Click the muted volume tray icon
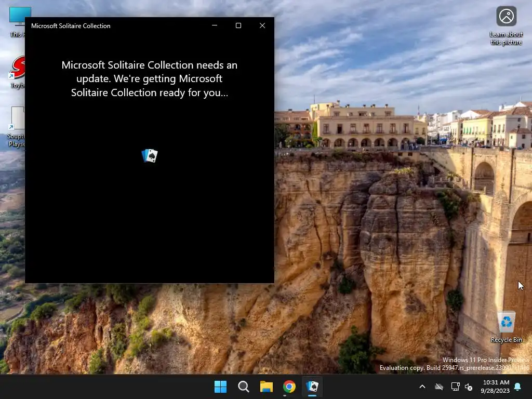The width and height of the screenshot is (532, 399). (469, 387)
